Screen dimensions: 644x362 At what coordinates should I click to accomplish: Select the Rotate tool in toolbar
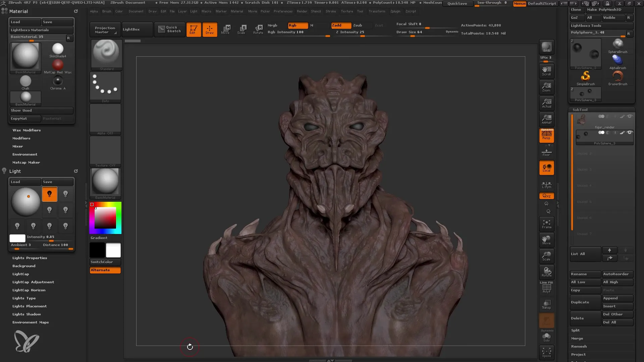coord(258,29)
